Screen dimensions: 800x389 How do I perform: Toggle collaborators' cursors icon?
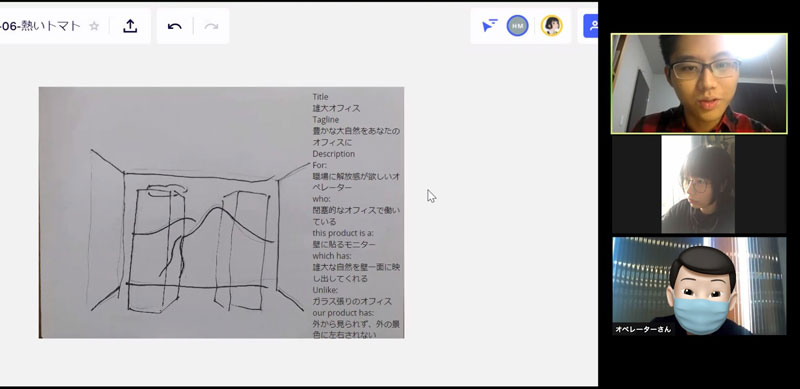(490, 26)
